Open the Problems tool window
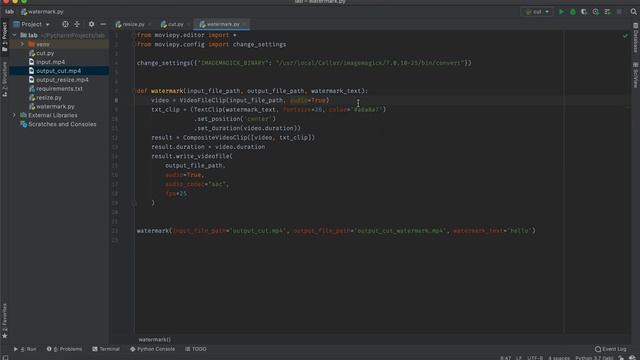This screenshot has width=640, height=360. tap(64, 349)
